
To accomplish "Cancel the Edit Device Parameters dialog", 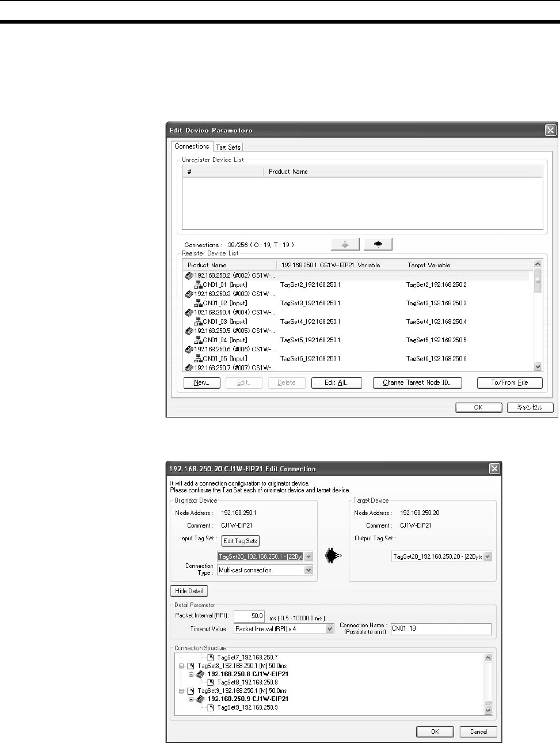I will coord(530,407).
